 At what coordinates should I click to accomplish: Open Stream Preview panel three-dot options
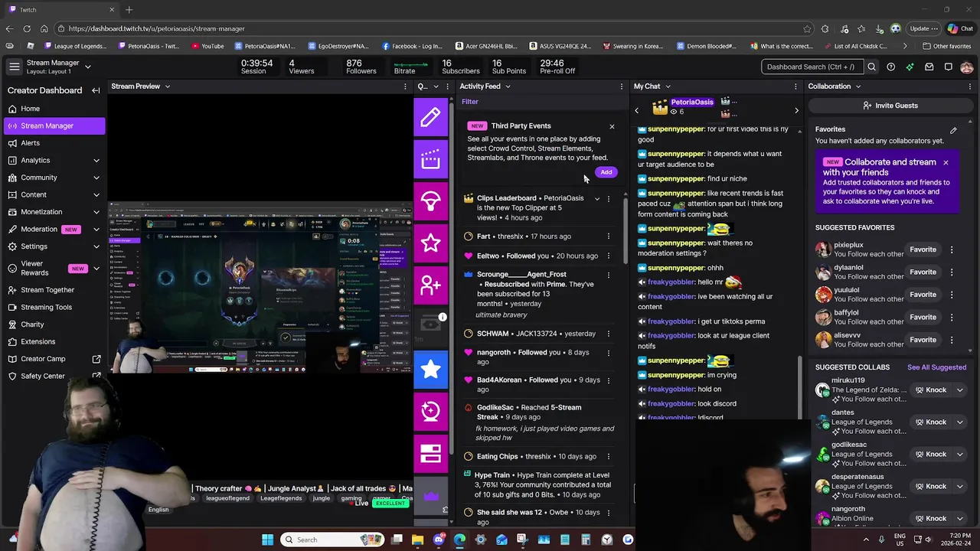(x=405, y=86)
